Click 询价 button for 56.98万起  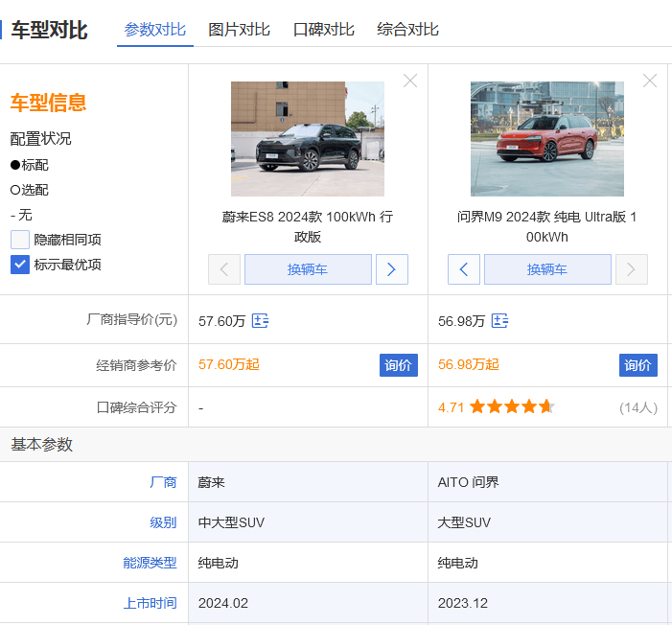coord(637,365)
